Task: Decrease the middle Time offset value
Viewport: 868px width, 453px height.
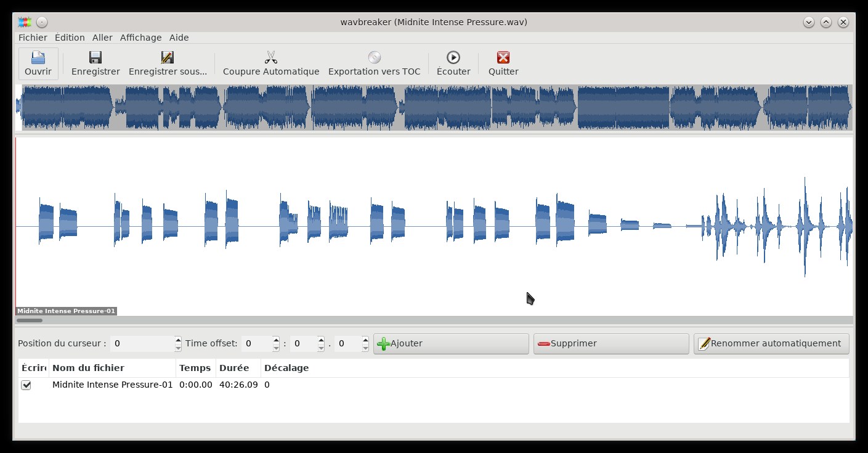Action: click(321, 348)
